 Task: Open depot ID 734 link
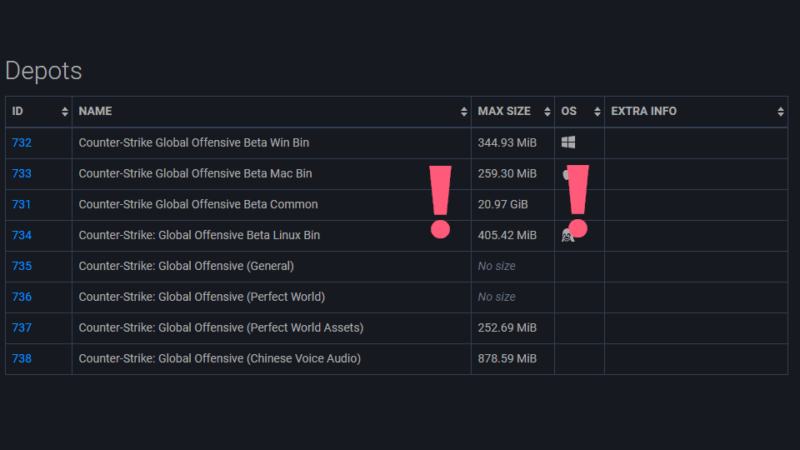tap(22, 236)
